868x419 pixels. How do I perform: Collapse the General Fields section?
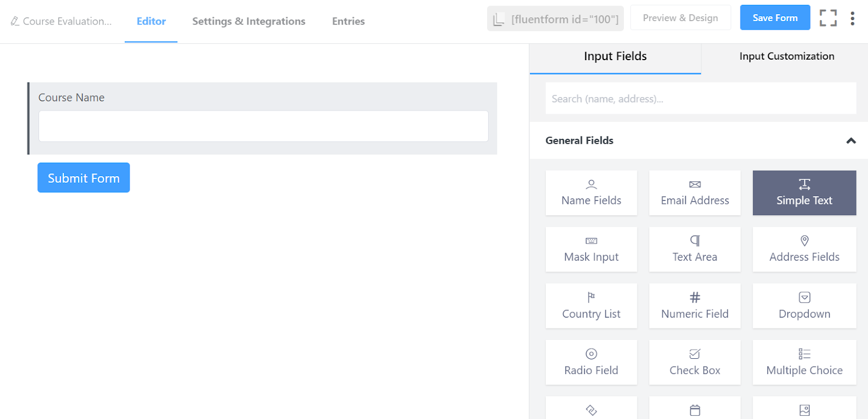(x=851, y=141)
